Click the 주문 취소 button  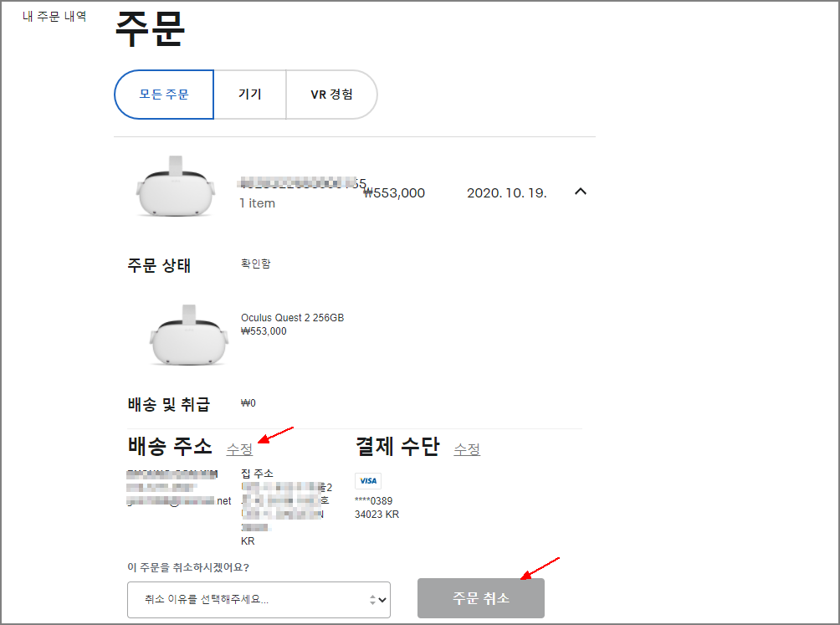(x=481, y=598)
